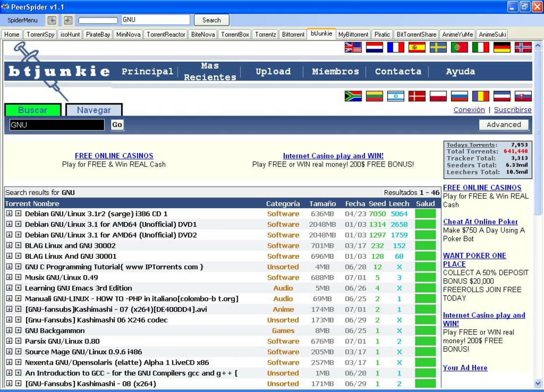
Task: Expand Nexenta GNU/Opensolaris Alpha 1 LiveCD row
Action: coord(18,362)
